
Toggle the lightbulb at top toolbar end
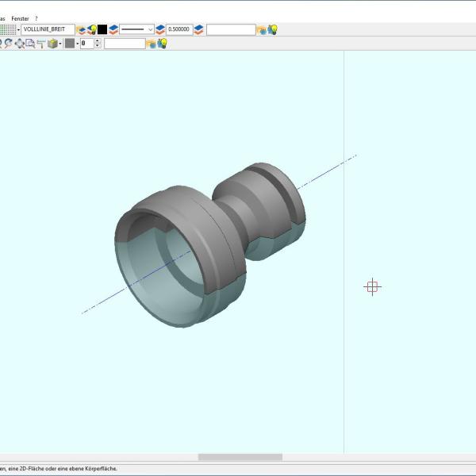(x=272, y=30)
